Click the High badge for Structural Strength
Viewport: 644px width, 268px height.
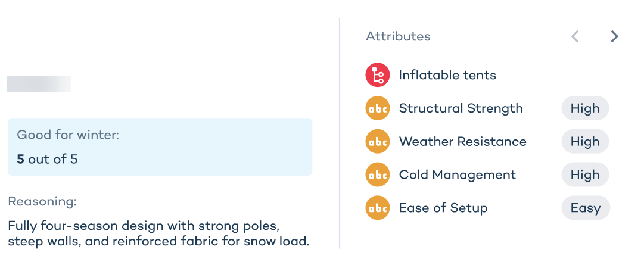(585, 108)
